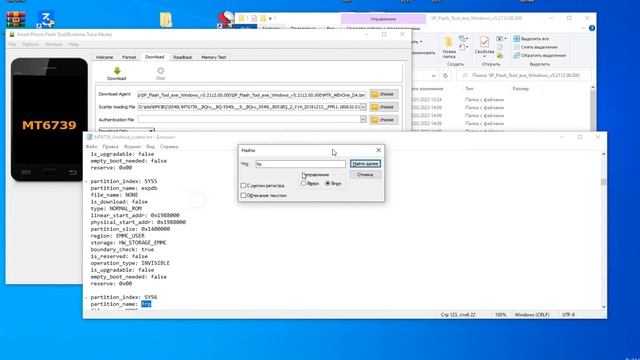Click the highlighted 'frp' text in Notepad

(x=146, y=304)
